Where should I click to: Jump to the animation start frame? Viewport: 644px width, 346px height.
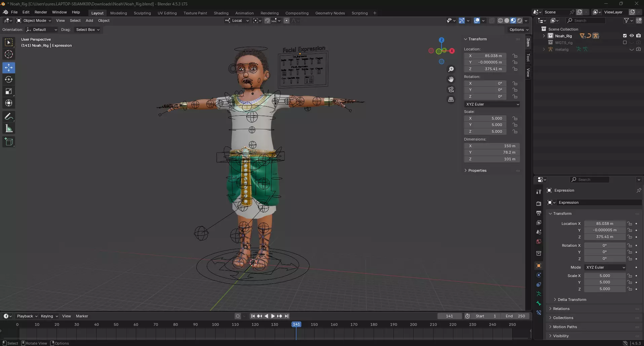coord(253,316)
